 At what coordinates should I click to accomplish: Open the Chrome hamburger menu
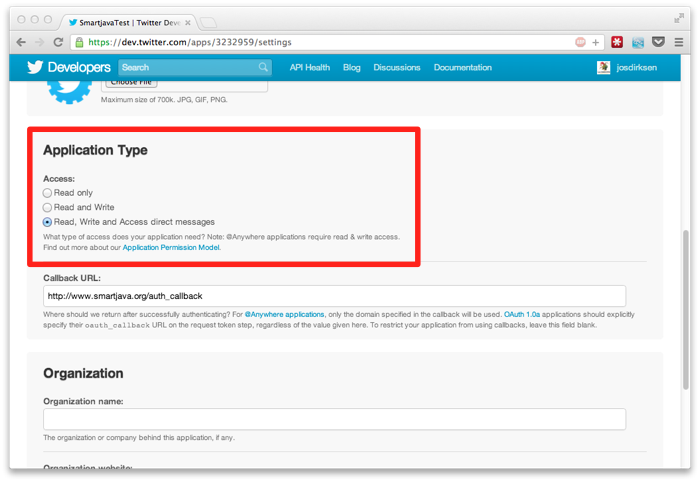pos(679,42)
